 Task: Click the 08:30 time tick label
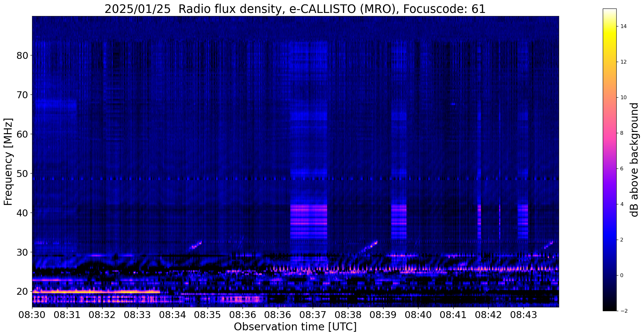pyautogui.click(x=32, y=315)
